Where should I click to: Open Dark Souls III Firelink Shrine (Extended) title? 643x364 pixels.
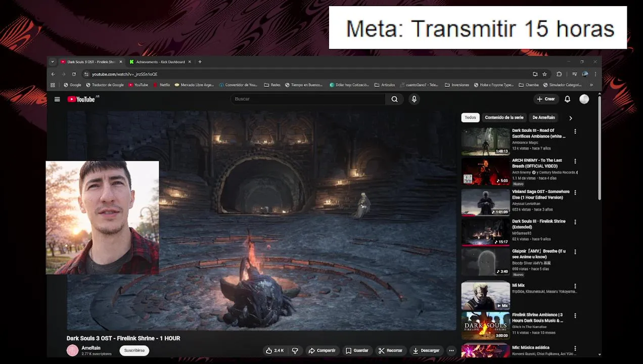click(x=539, y=224)
